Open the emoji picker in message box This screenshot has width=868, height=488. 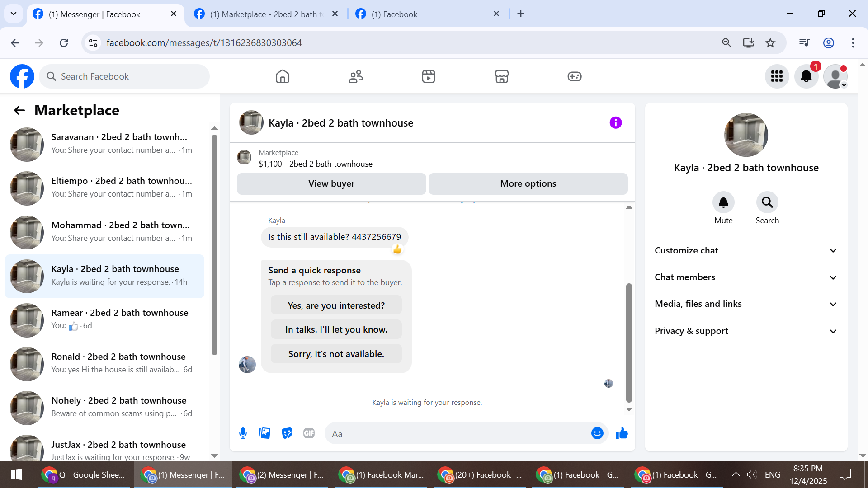[x=597, y=433]
